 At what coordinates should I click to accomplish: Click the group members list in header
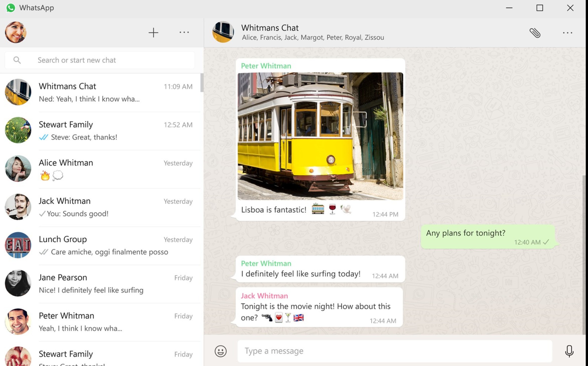313,38
